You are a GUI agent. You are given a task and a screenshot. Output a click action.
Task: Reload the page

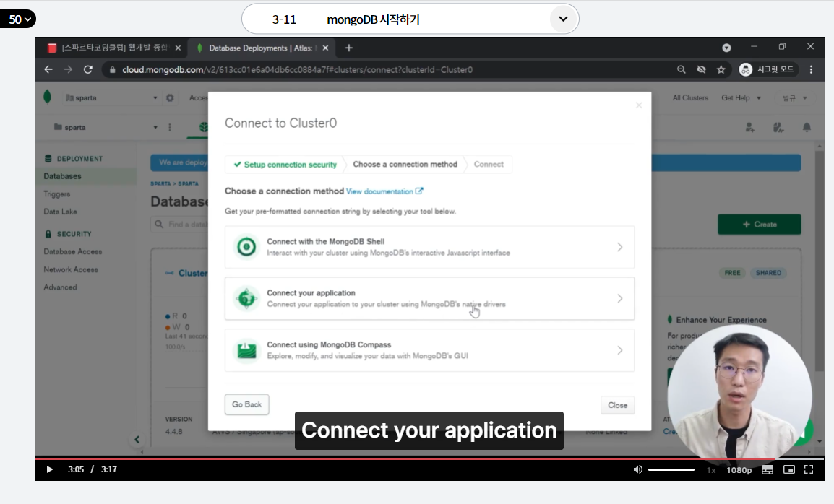88,69
